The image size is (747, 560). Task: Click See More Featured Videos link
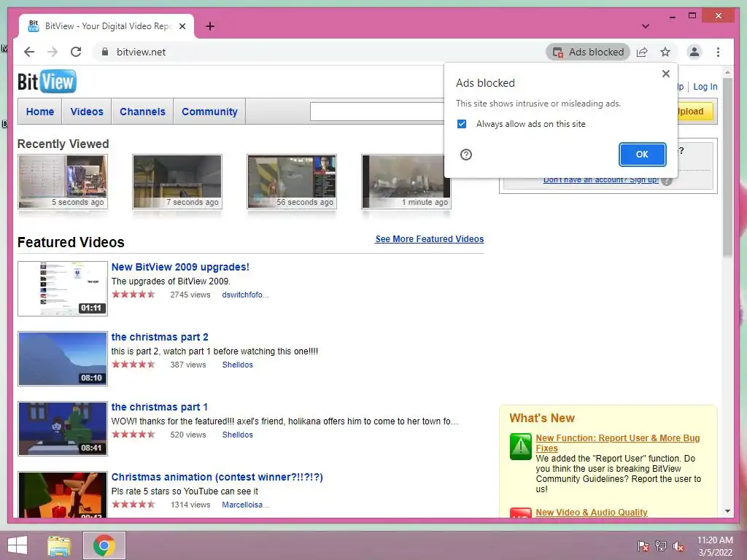click(429, 239)
